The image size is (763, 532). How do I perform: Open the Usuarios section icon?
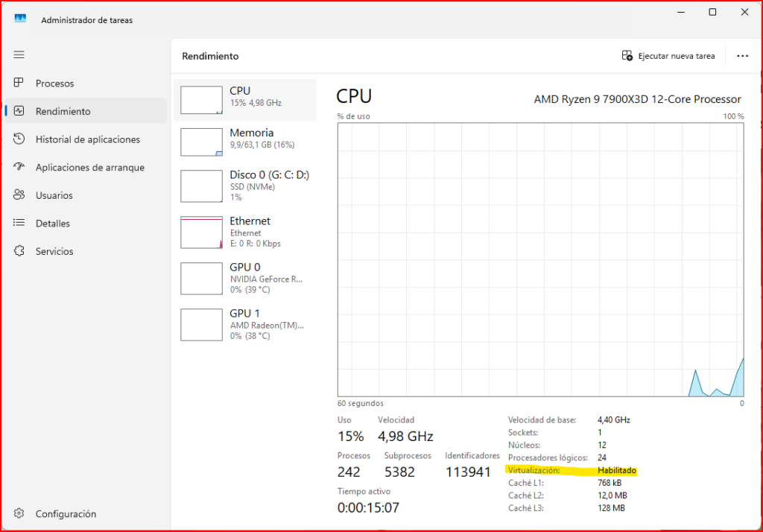(x=19, y=195)
